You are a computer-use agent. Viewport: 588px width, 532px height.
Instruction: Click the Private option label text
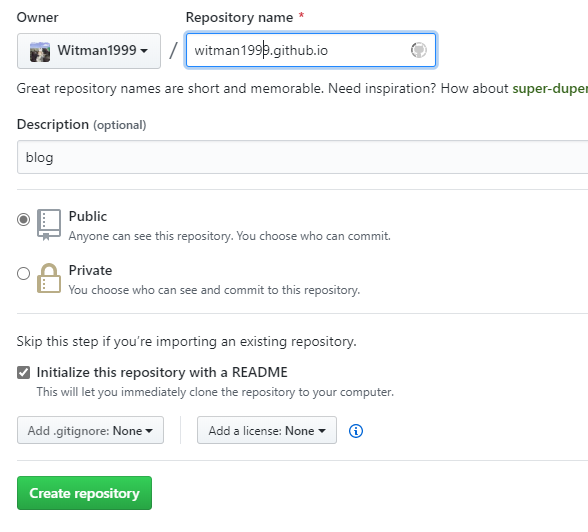tap(90, 270)
